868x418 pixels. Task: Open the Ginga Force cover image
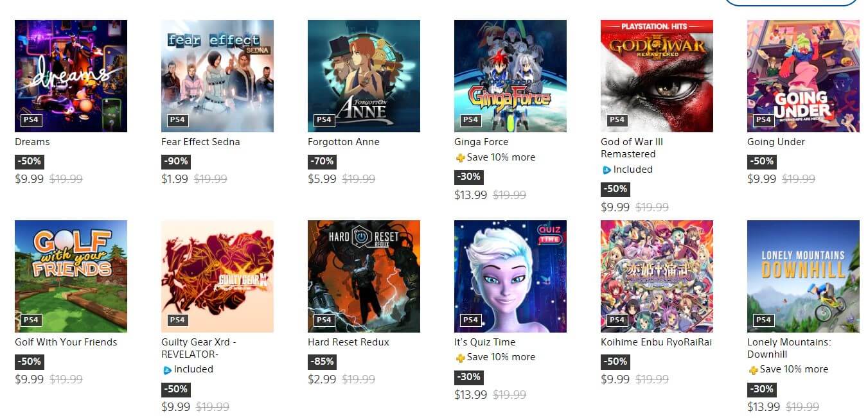point(510,76)
